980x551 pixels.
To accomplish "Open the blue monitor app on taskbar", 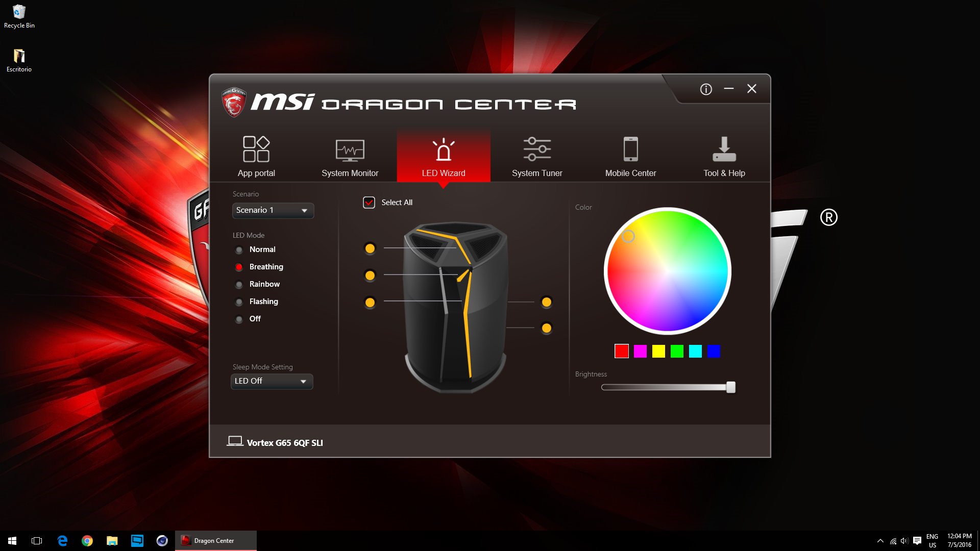I will click(137, 541).
